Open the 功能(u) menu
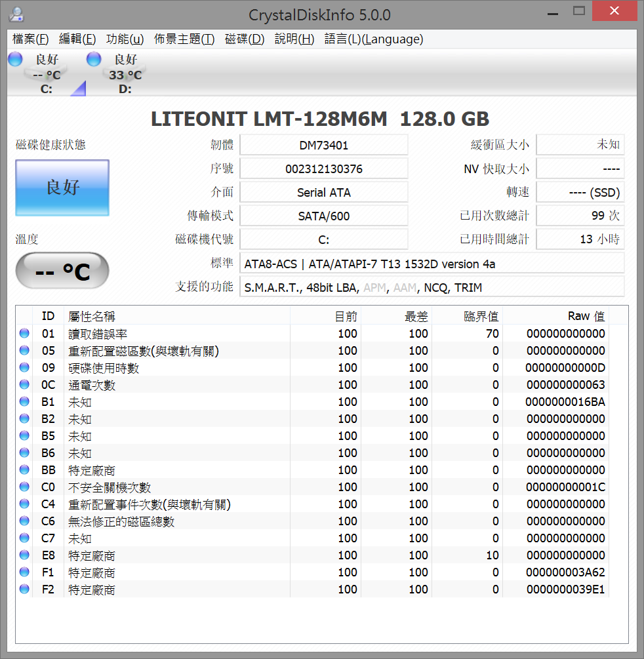This screenshot has width=644, height=659. point(125,39)
